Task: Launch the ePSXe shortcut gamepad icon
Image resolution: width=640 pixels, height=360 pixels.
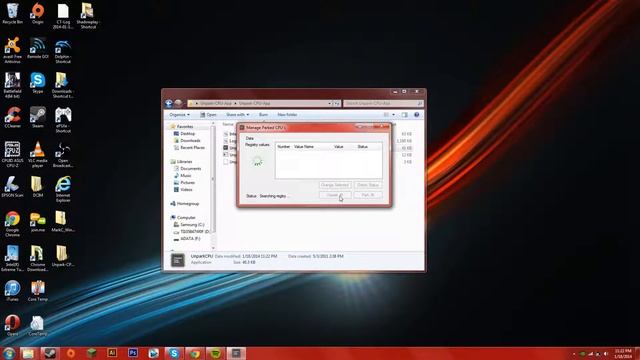Action: pos(63,120)
